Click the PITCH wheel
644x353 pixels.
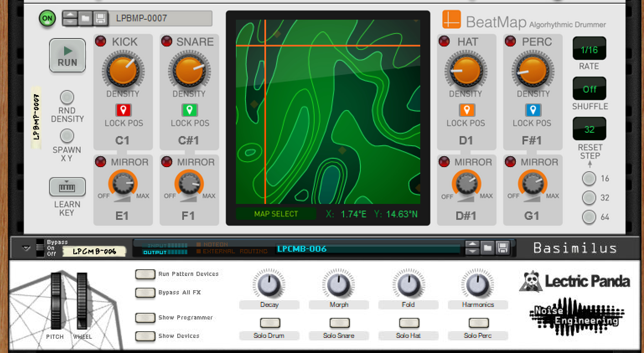[56, 301]
